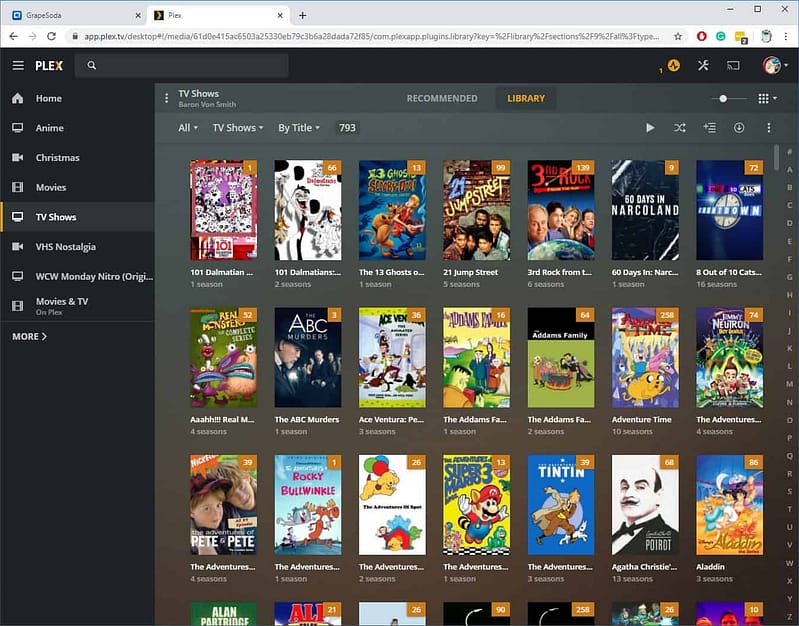Open the Movies library
Image resolution: width=799 pixels, height=626 pixels.
[77, 187]
